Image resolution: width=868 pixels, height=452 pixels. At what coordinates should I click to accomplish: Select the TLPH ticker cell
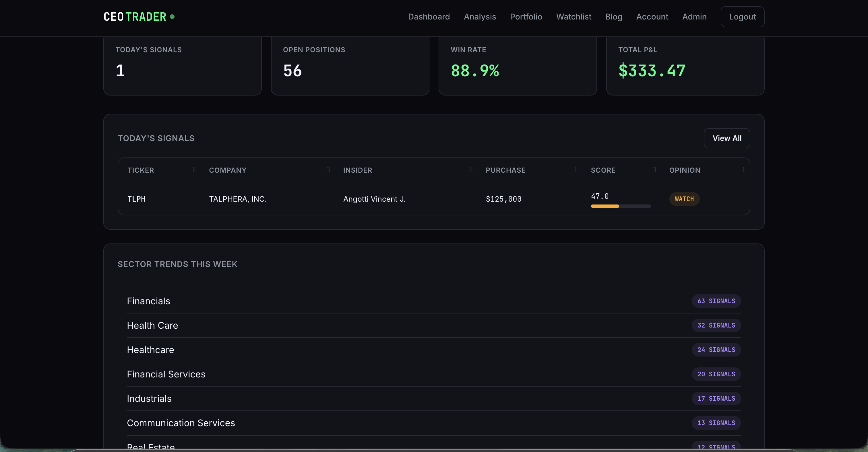(x=136, y=199)
